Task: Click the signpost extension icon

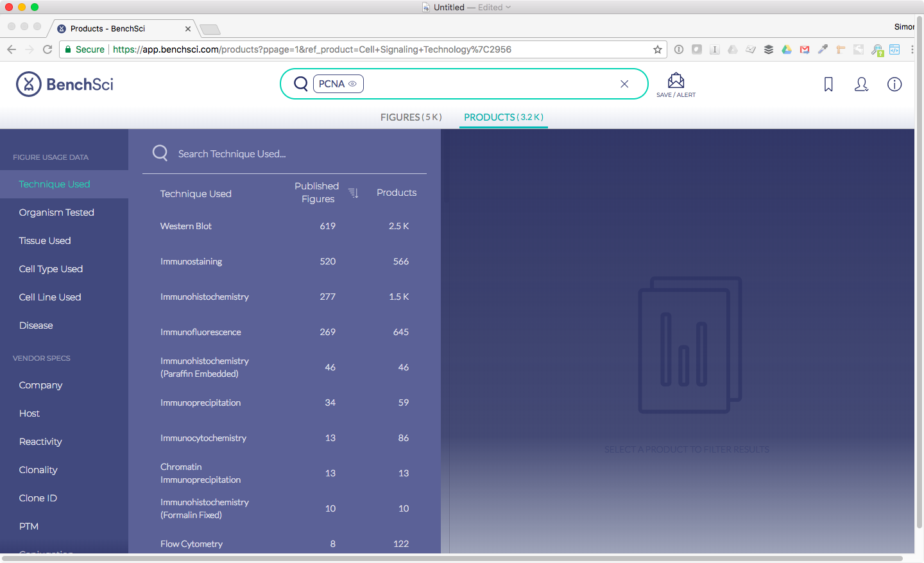Action: 841,49
